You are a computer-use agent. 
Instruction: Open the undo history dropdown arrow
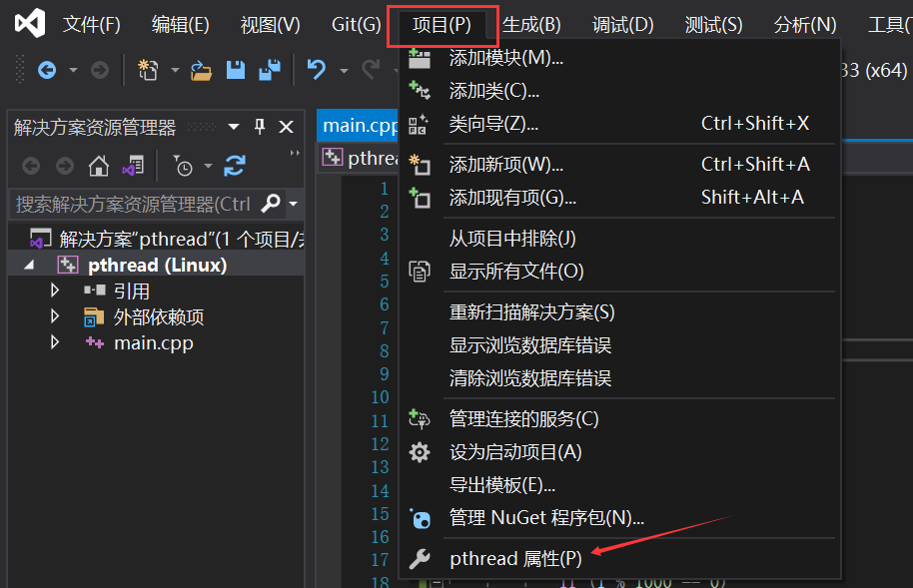coord(344,71)
